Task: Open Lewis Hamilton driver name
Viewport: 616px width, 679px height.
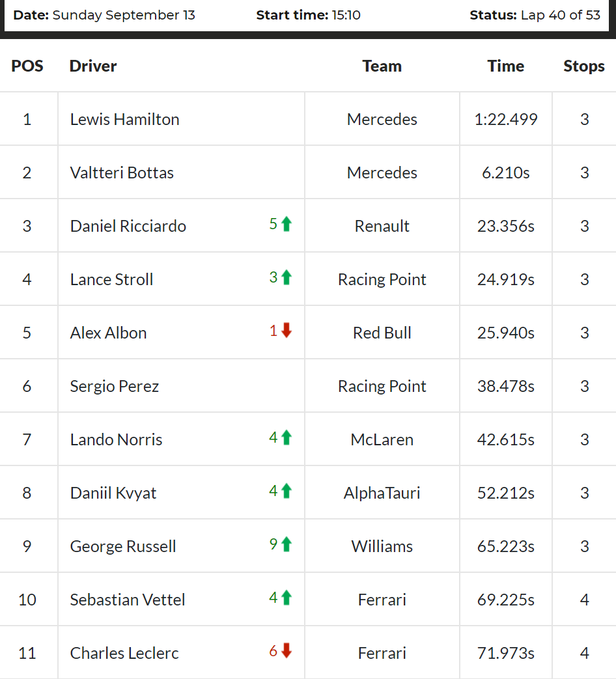Action: tap(125, 119)
